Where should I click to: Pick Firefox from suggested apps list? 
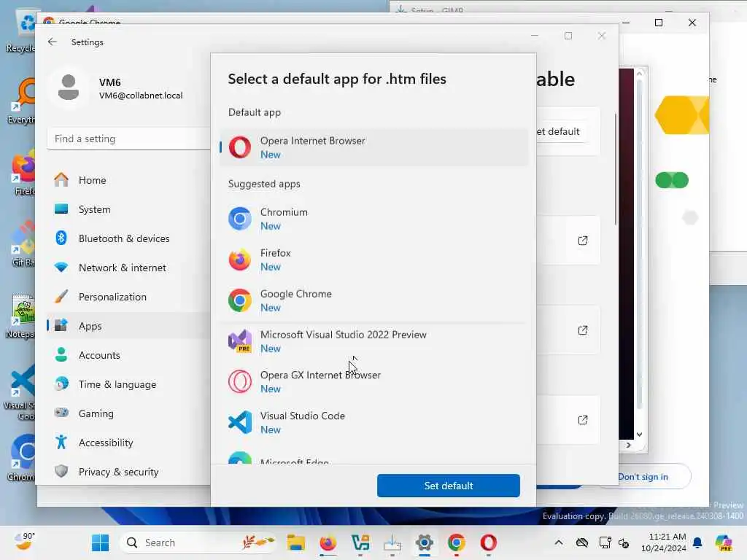(374, 260)
